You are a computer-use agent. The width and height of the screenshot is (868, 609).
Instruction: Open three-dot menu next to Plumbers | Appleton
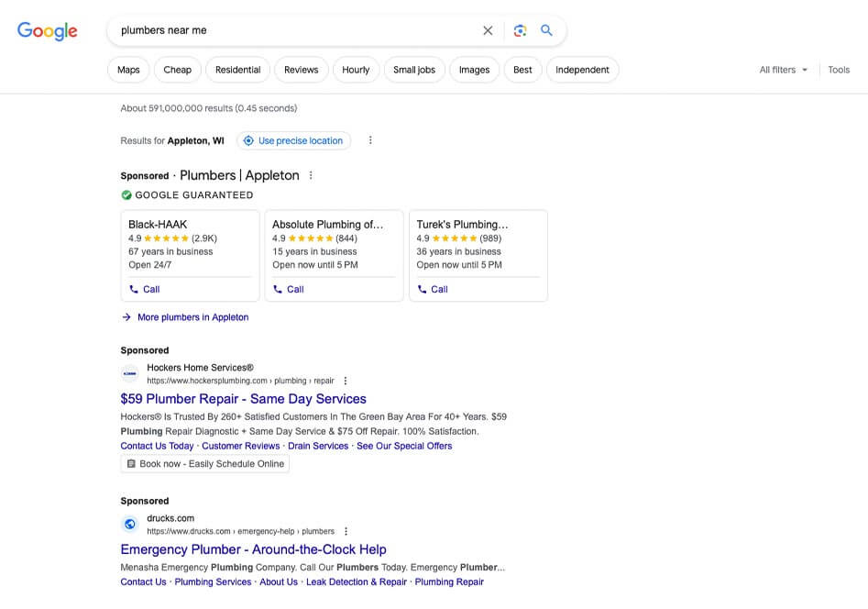point(311,175)
